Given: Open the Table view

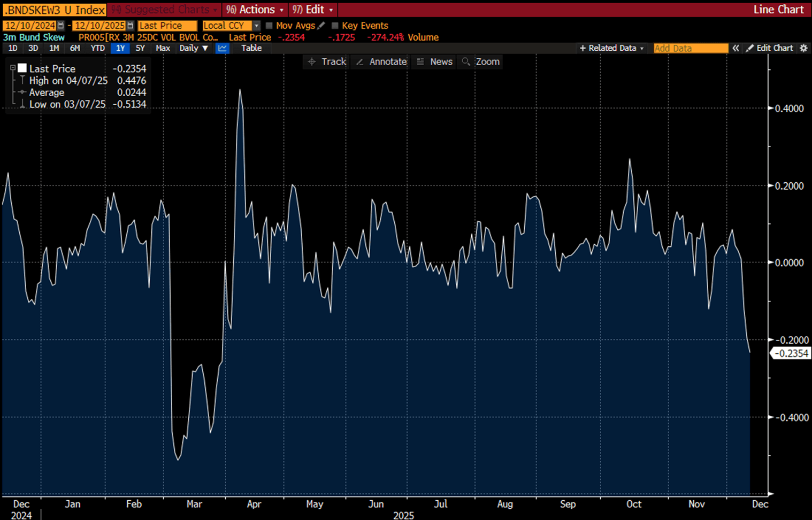Looking at the screenshot, I should point(251,48).
